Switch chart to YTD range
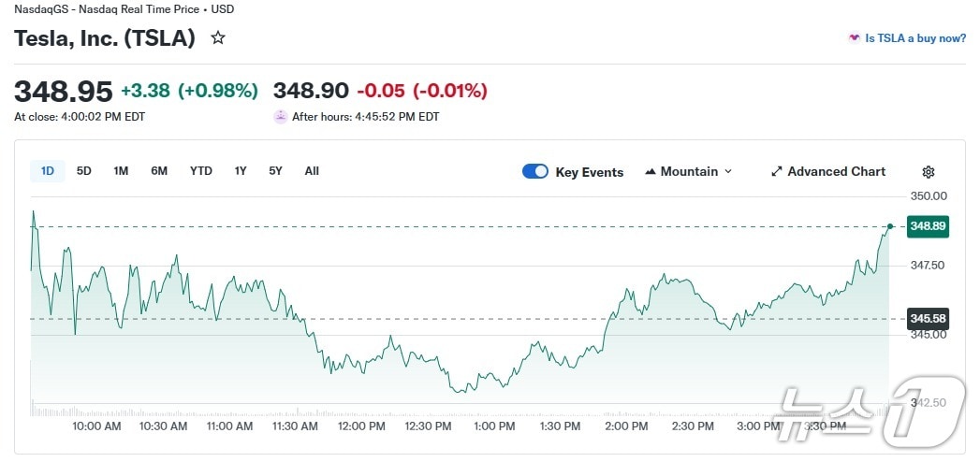The width and height of the screenshot is (980, 462). [x=201, y=171]
